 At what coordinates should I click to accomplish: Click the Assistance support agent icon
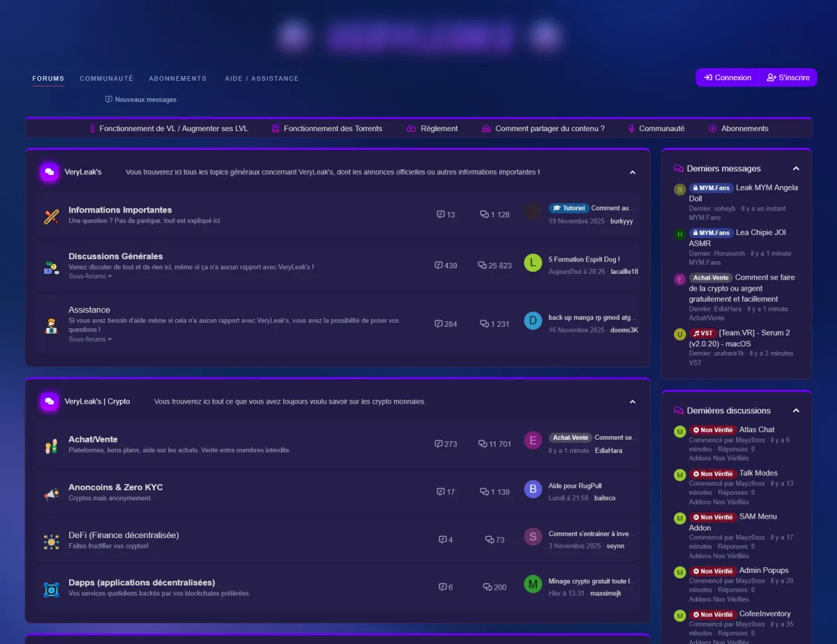pyautogui.click(x=51, y=325)
